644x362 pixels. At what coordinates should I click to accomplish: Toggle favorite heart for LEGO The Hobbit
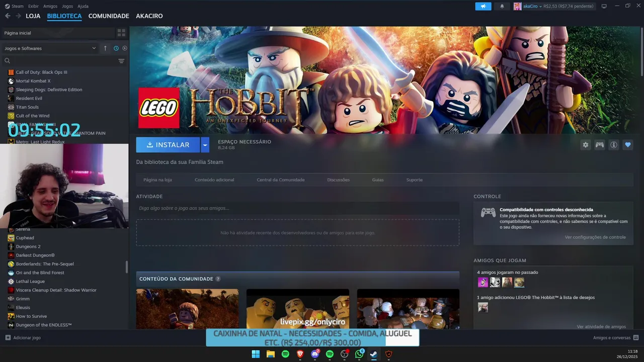coord(627,145)
